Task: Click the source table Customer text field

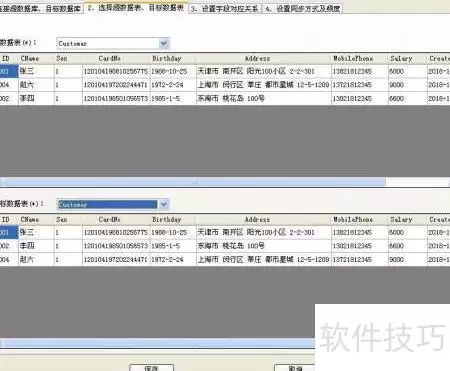Action: coord(107,43)
